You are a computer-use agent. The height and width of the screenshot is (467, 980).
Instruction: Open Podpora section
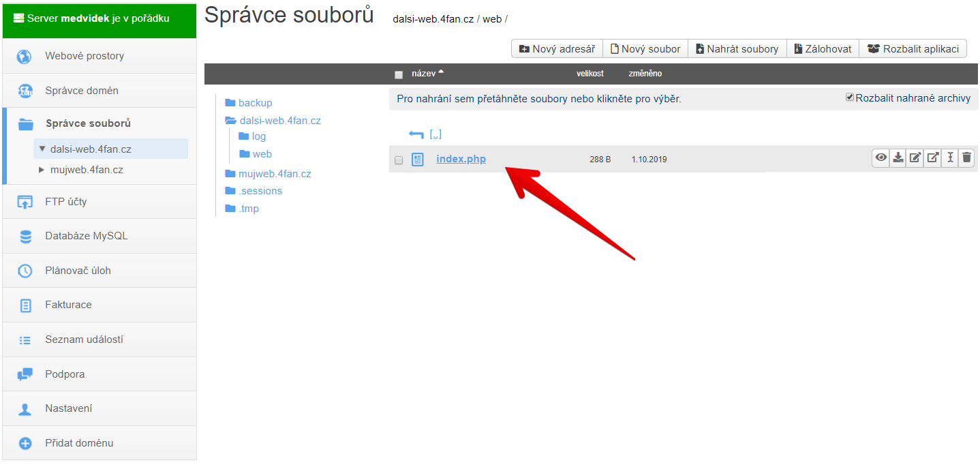click(x=99, y=374)
